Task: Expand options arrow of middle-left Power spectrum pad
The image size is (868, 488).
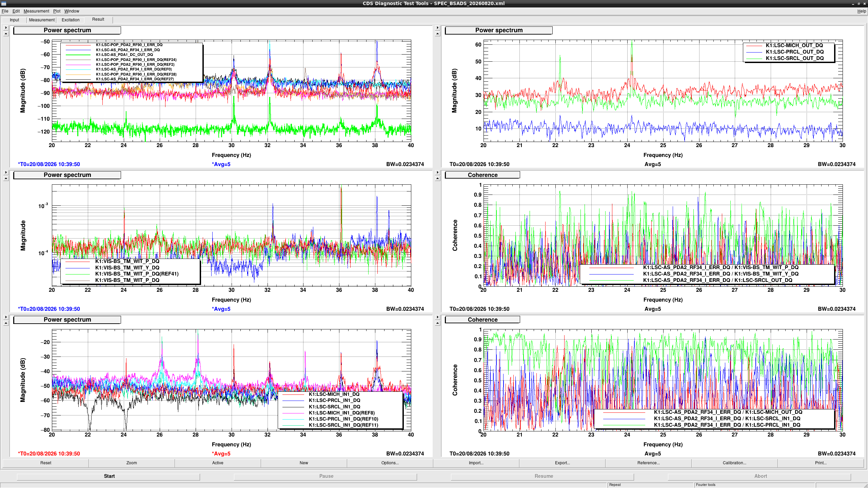Action: click(6, 172)
